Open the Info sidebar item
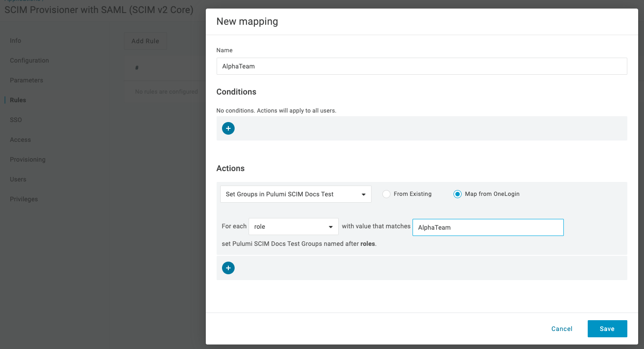Screen dimensions: 644x349 tap(16, 41)
